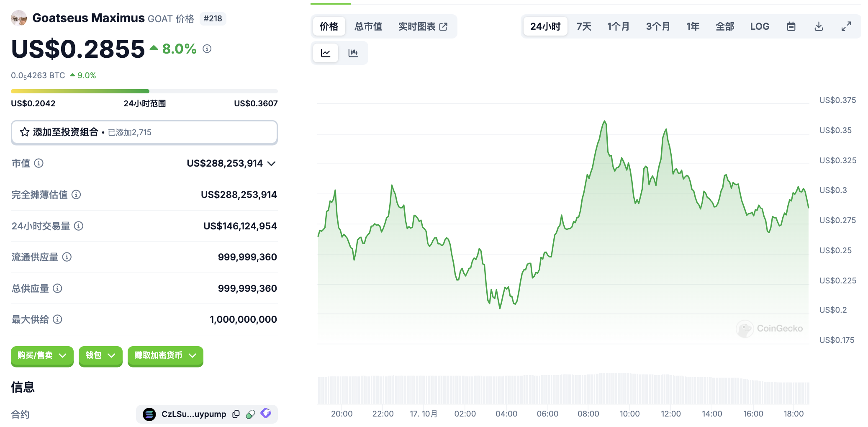Toggle LOG scale on chart
This screenshot has height=427, width=868.
(x=759, y=26)
